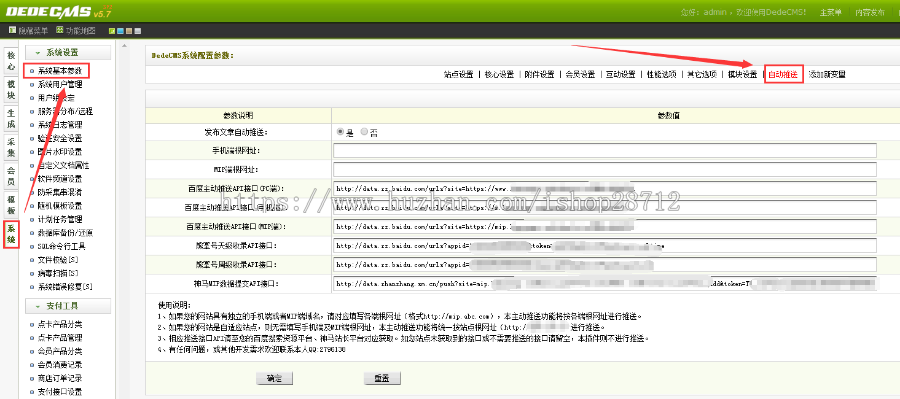
Task: Switch to the 会员 side tab
Action: click(x=11, y=176)
